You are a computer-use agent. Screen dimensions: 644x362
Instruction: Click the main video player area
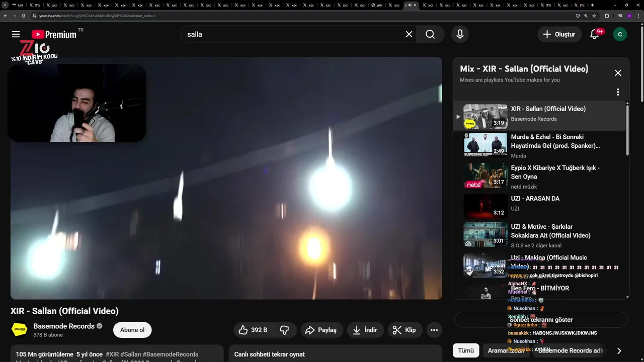[x=226, y=178]
